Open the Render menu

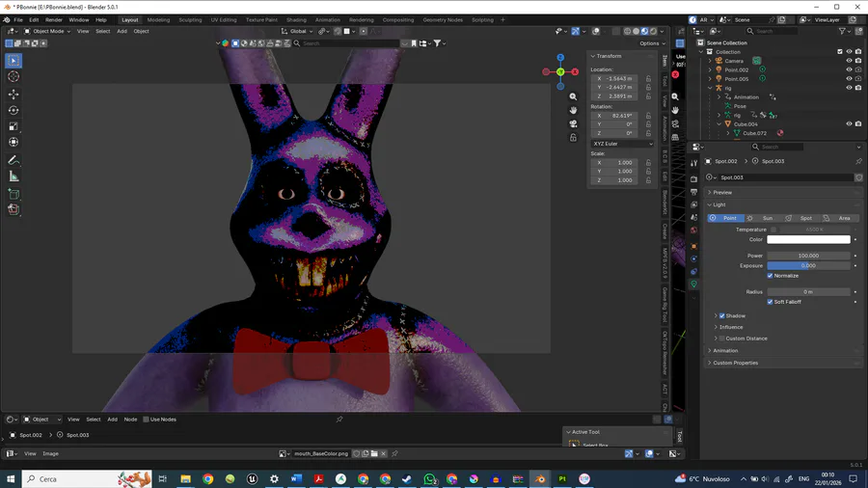pyautogui.click(x=54, y=19)
